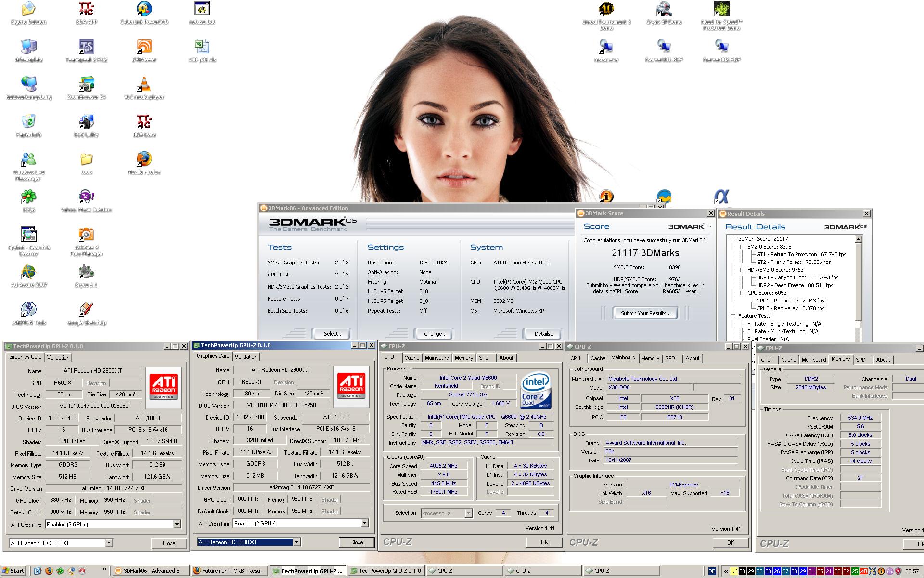Open the Memory tab in the CPU-Z processor window
Viewport: 924px width, 578px height.
point(464,358)
